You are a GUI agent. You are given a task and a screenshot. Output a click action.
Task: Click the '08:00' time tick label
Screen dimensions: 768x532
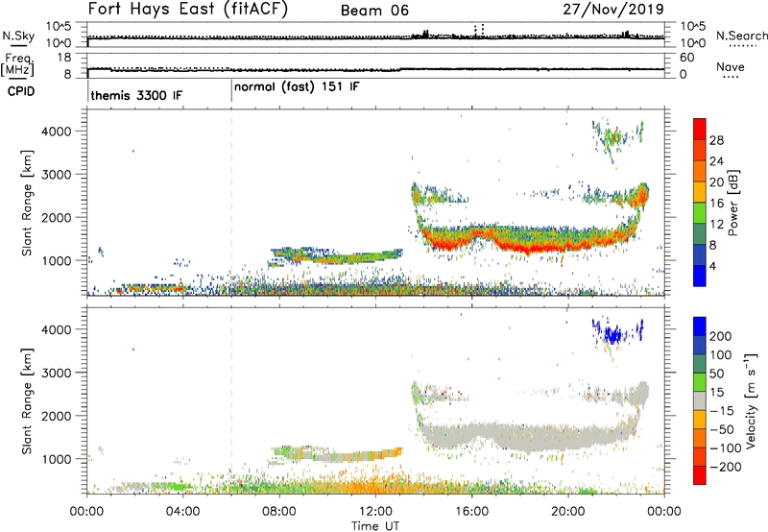pyautogui.click(x=279, y=512)
